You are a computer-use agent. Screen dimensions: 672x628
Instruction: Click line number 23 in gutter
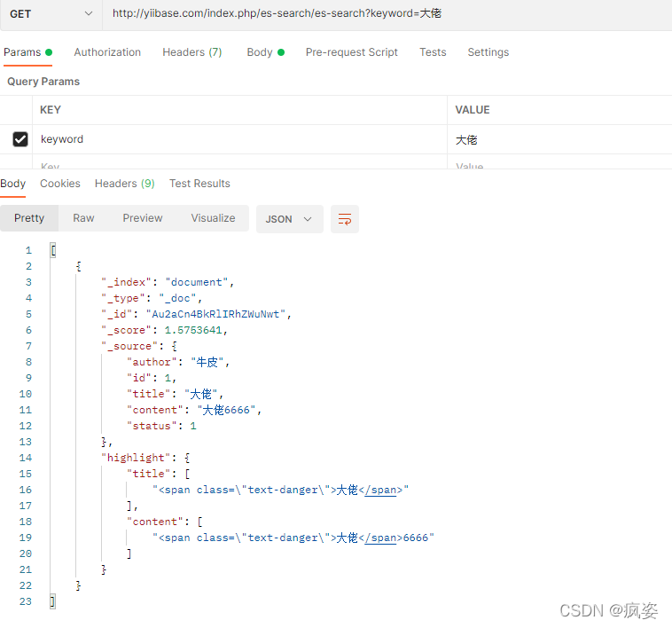coord(26,601)
